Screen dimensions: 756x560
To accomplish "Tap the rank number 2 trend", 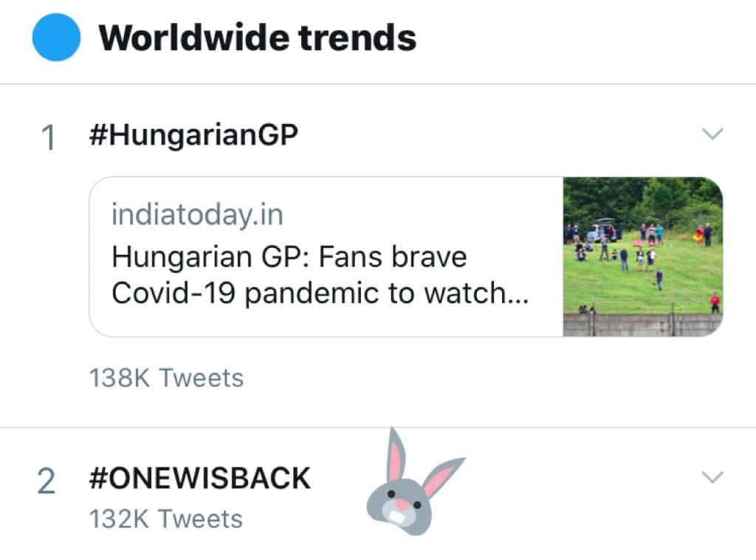I will pos(47,480).
